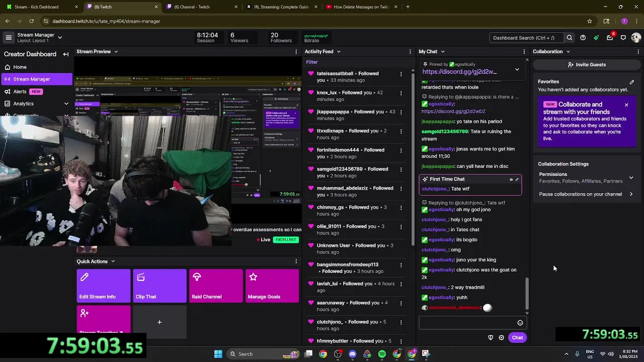
Task: Click the Manage Goals quick action
Action: tap(272, 286)
